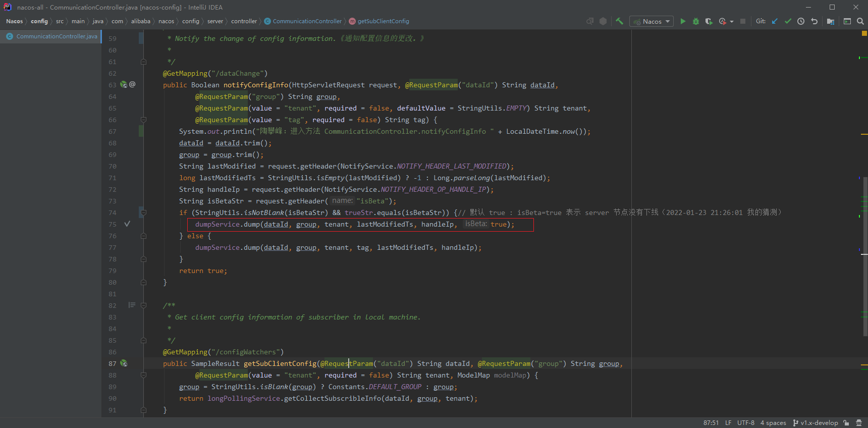Screen dimensions: 868x428
Task: Click getSubClientConfig method in breadcrumb
Action: [379, 21]
